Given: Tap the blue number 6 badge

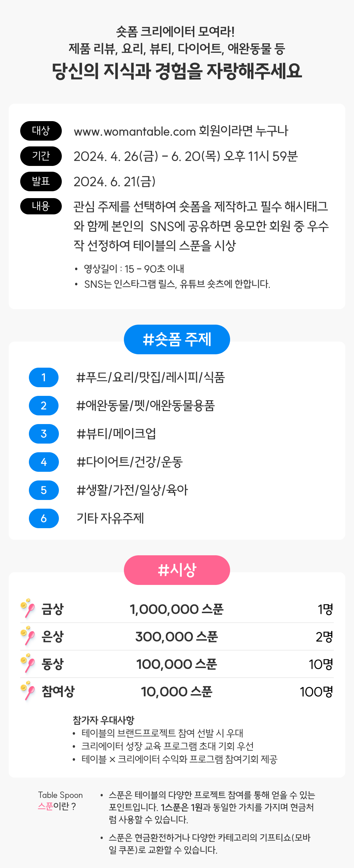Looking at the screenshot, I should click(x=44, y=518).
